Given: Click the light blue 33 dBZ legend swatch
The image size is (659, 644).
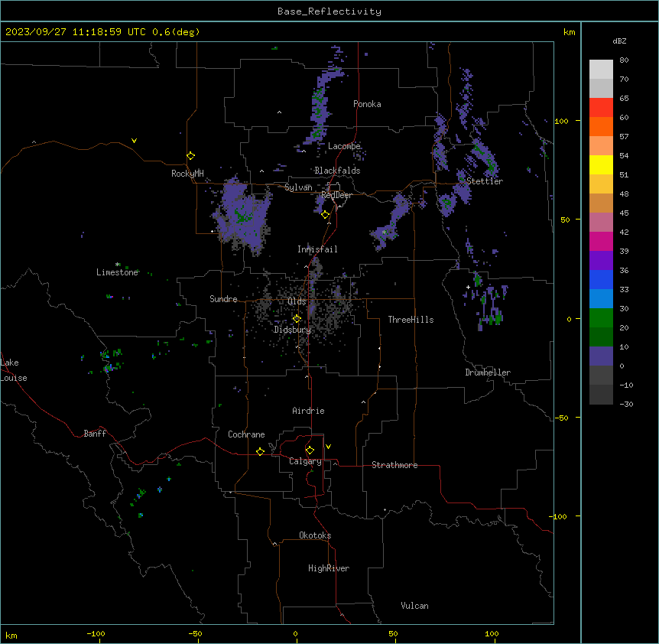Looking at the screenshot, I should coord(601,298).
